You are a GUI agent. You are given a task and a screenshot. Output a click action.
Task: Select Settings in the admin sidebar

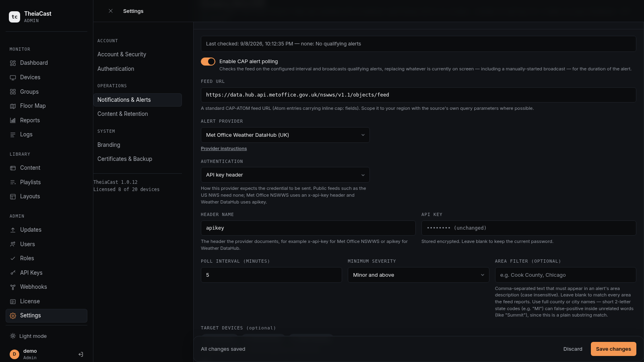click(46, 316)
